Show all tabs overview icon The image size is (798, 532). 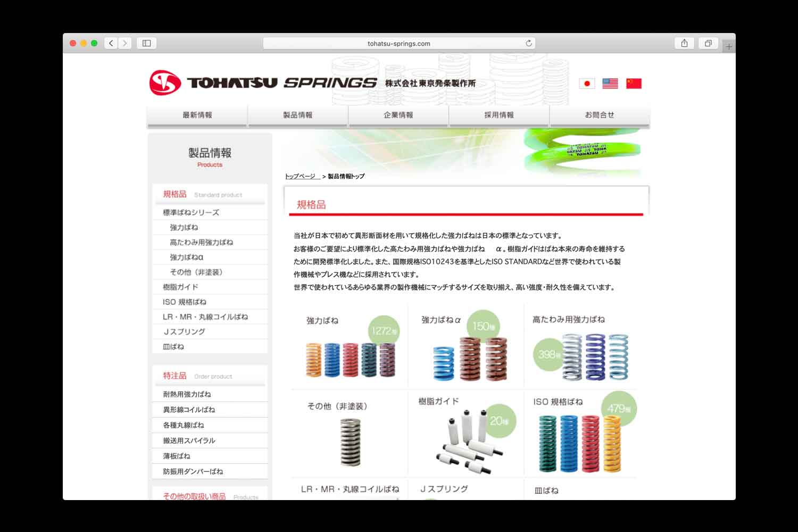[x=708, y=43]
